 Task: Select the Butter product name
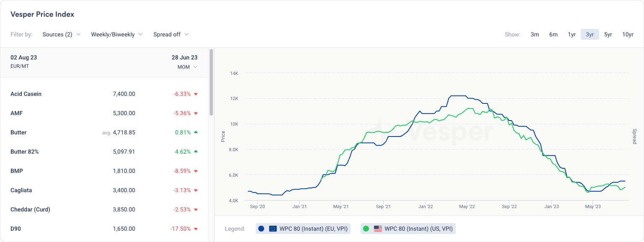click(x=18, y=132)
